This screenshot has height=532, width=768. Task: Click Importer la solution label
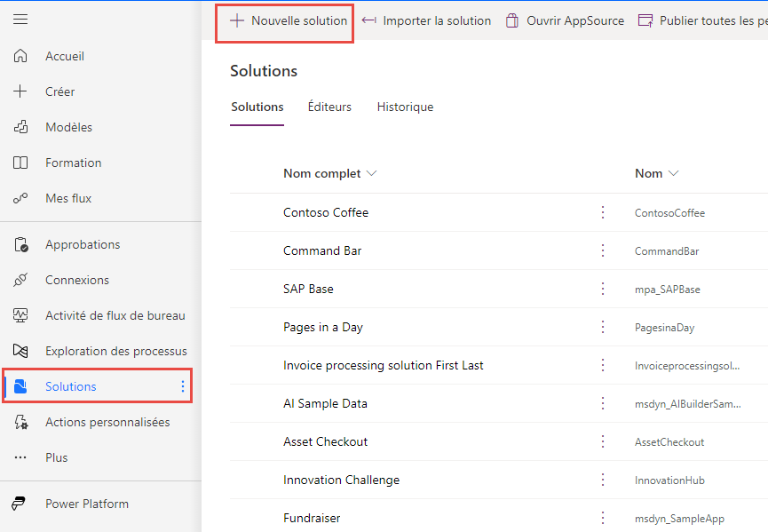point(437,20)
